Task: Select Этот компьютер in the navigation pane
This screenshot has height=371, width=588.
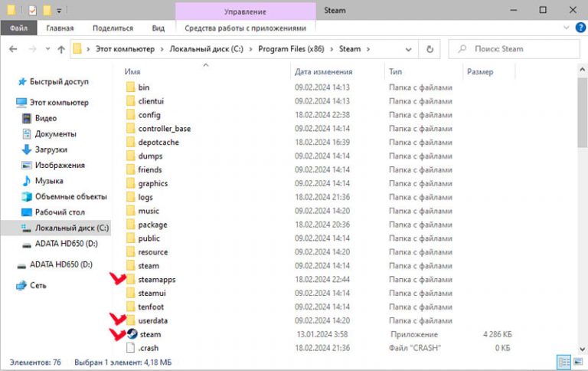Action: point(59,103)
